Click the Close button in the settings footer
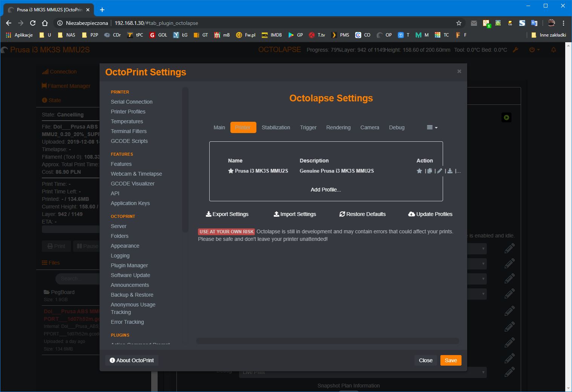This screenshot has height=392, width=572. coord(426,360)
